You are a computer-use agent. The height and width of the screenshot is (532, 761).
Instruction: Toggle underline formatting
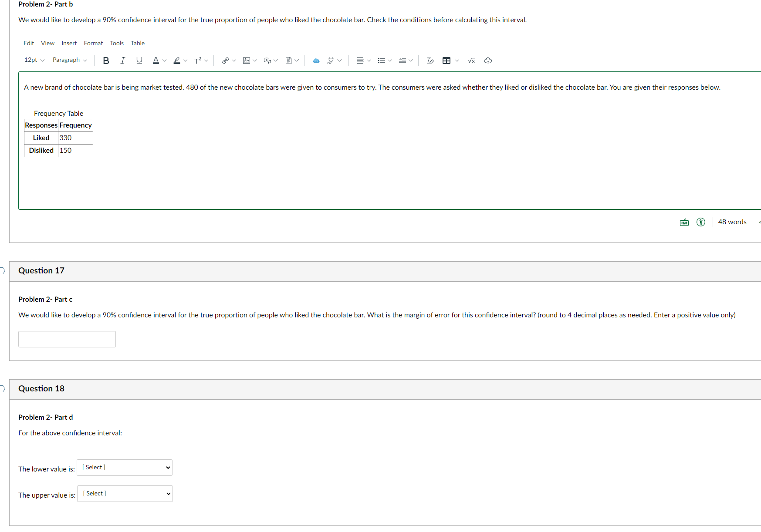pyautogui.click(x=139, y=61)
